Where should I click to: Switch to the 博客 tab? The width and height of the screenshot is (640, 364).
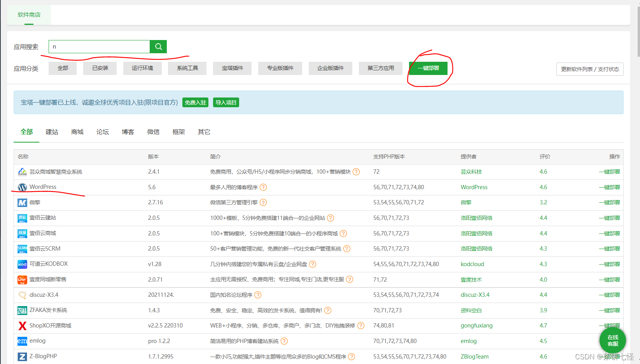pyautogui.click(x=128, y=132)
